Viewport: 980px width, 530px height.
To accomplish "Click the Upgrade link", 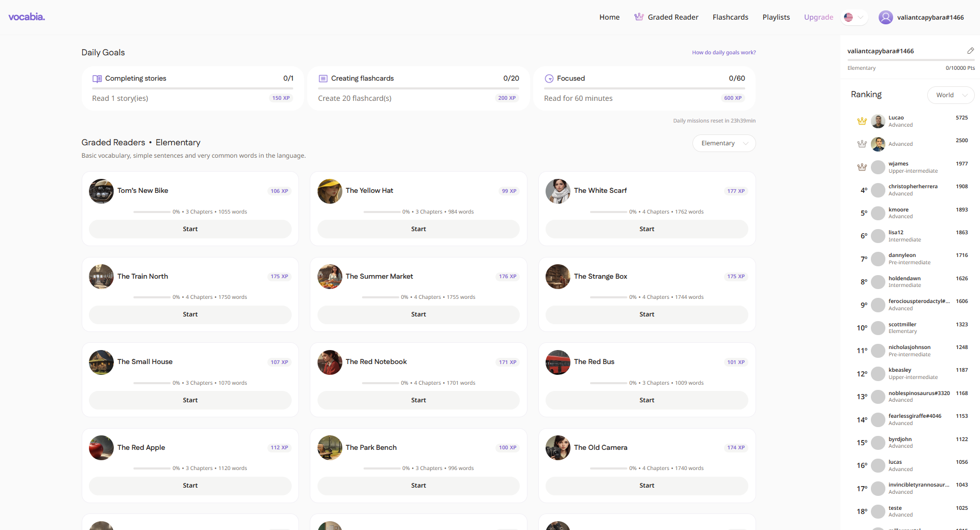I will coord(818,18).
